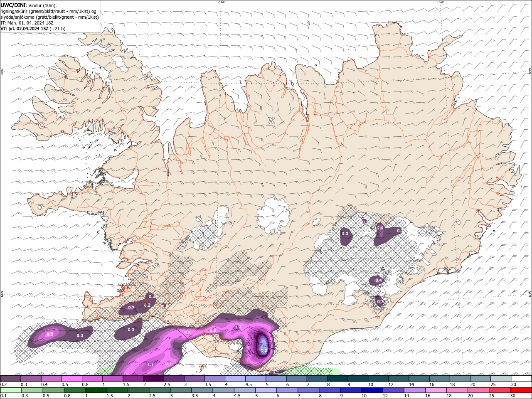Pick the upper scale dark purple swatch between 2 and 2.5

coord(153,379)
